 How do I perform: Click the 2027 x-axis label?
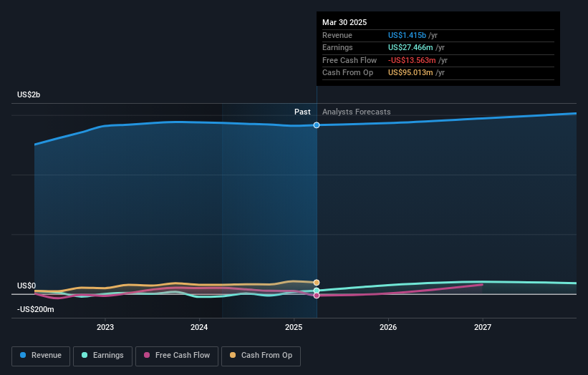pyautogui.click(x=483, y=327)
